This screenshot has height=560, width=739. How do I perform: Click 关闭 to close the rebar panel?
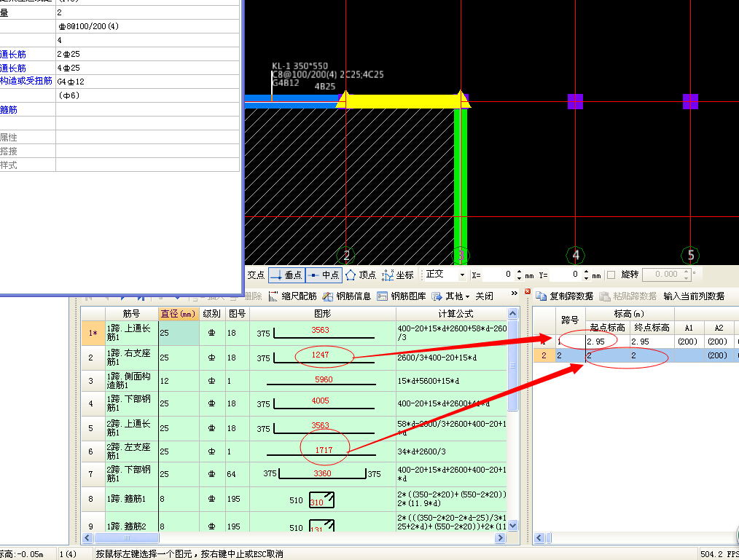pyautogui.click(x=484, y=296)
